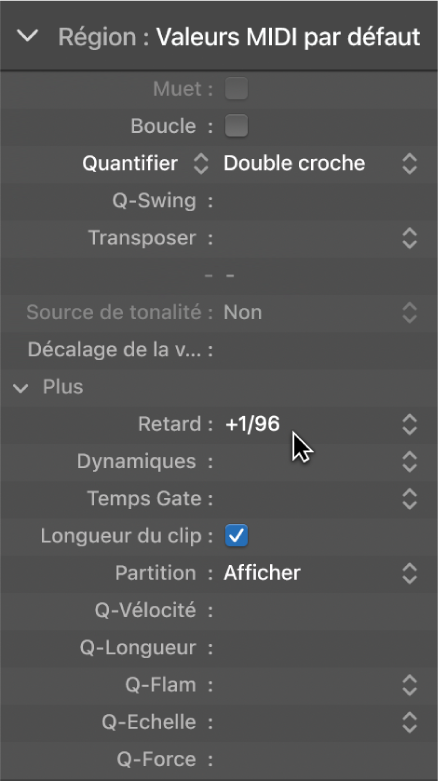Open the Partition Afficher popup menu

click(x=319, y=573)
